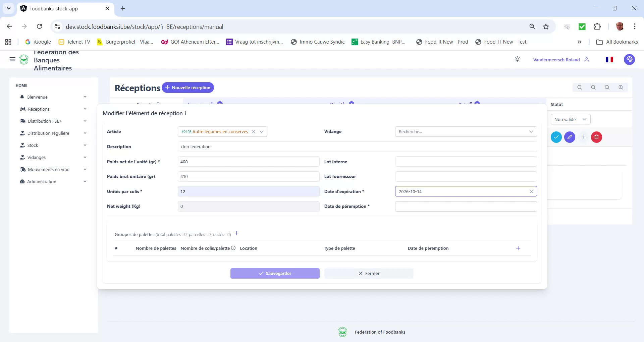Viewport: 644px width, 342px height.
Task: Click the zoom-in magnifier icon above Statut
Action: click(x=621, y=87)
